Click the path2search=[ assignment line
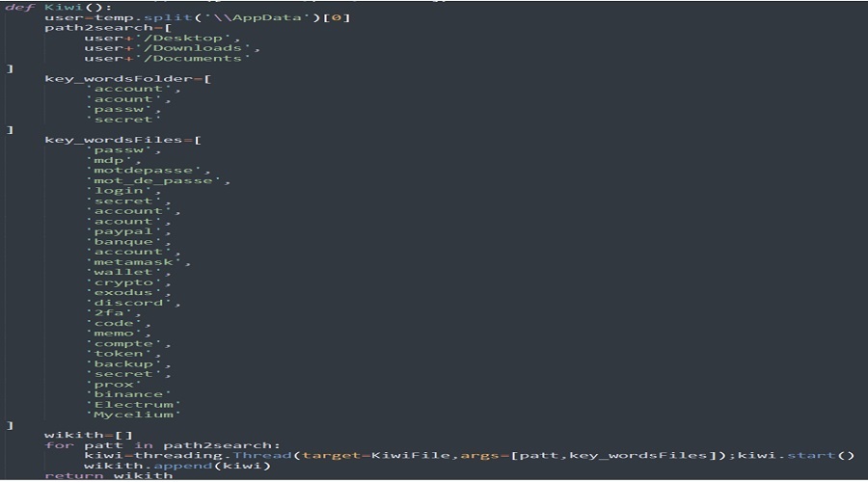The width and height of the screenshot is (868, 482). 108,28
